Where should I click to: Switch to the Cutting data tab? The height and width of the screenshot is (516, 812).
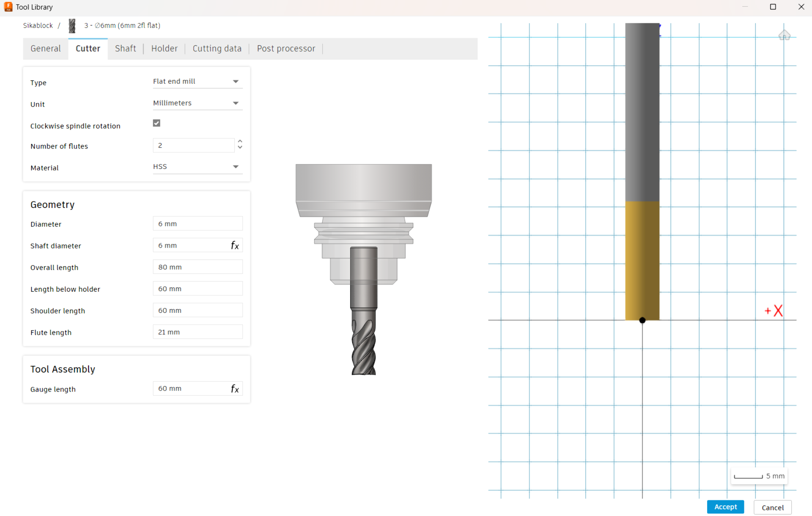click(217, 49)
